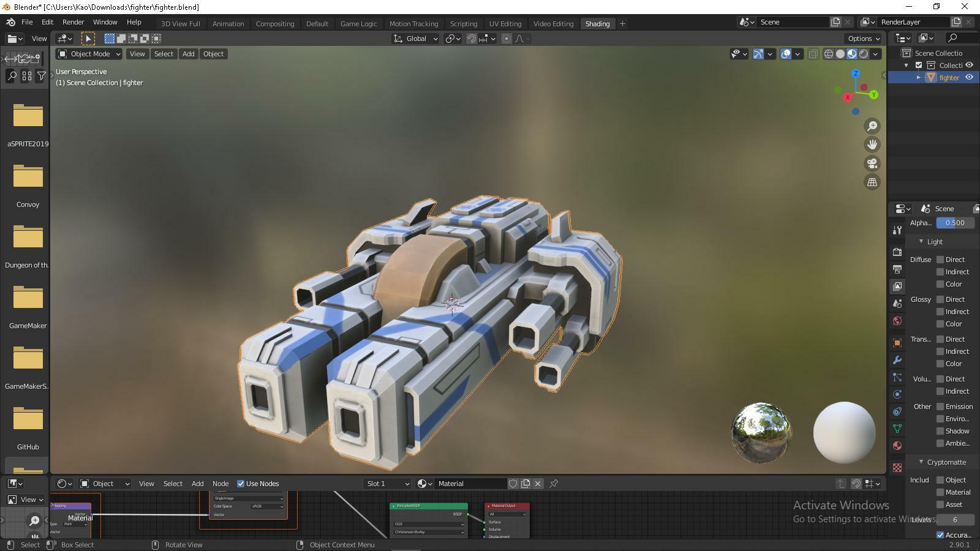Open the Texture properties checker tab
Screen dimensions: 980x551
[x=897, y=468]
